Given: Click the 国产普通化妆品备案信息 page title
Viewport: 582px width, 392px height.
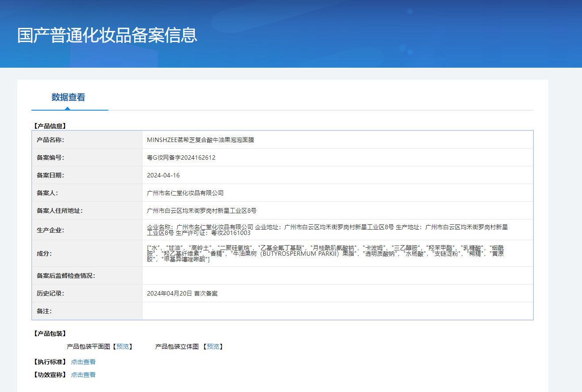Looking at the screenshot, I should pos(107,35).
